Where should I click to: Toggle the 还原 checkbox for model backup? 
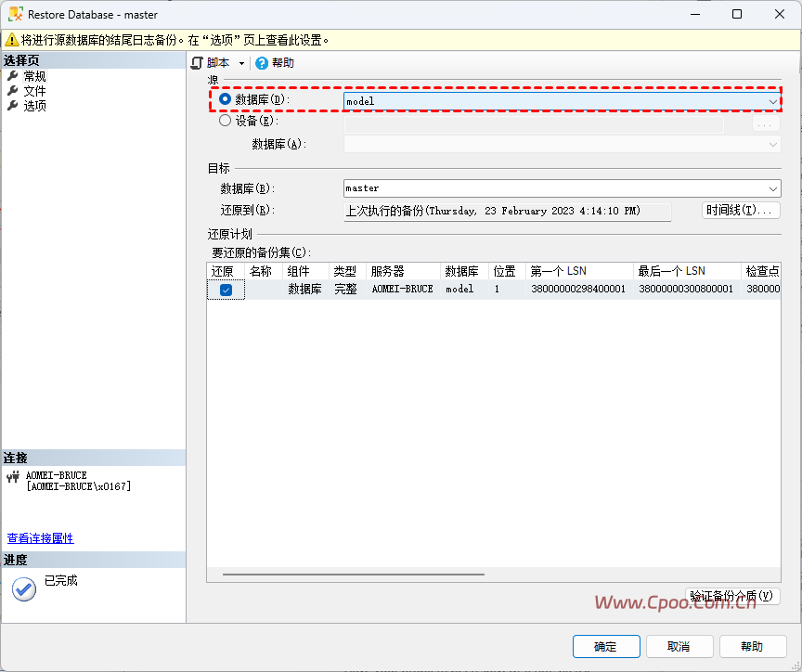226,290
